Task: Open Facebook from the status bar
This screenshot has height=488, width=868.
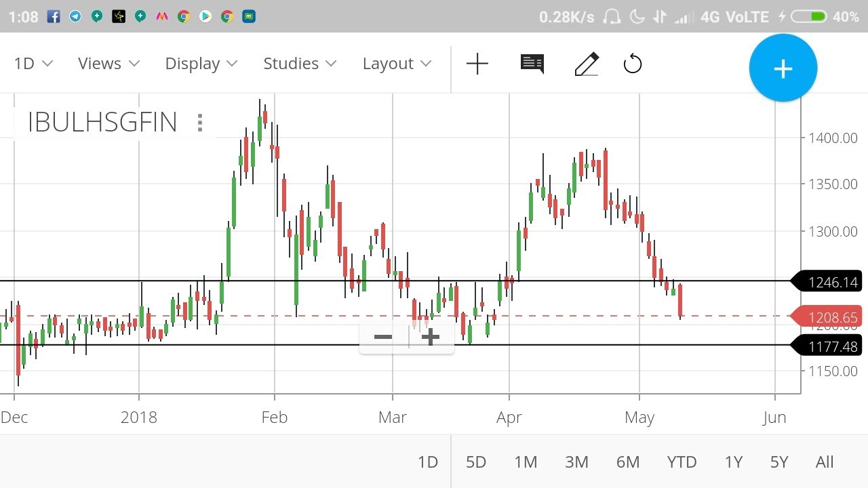Action: pyautogui.click(x=53, y=16)
